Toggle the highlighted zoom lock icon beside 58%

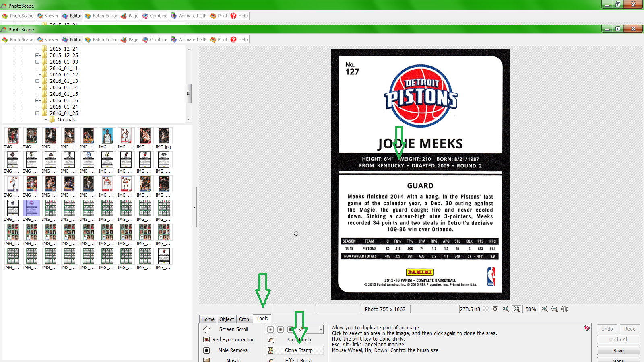point(517,309)
